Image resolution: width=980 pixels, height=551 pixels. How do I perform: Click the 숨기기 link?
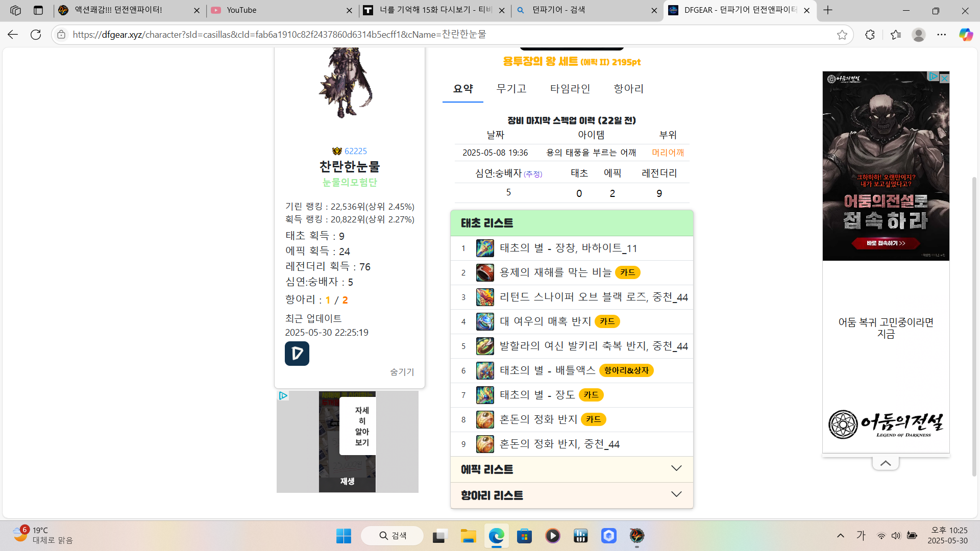(402, 372)
